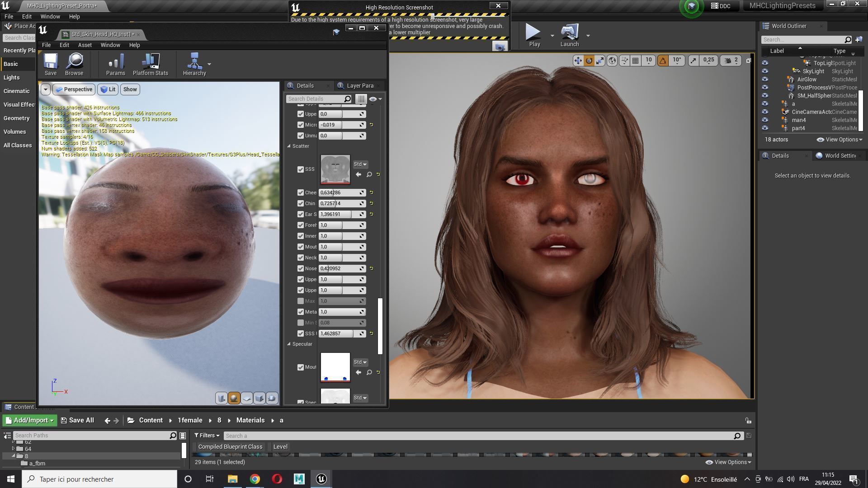Click the Cheek scatter value slider

[x=338, y=193]
